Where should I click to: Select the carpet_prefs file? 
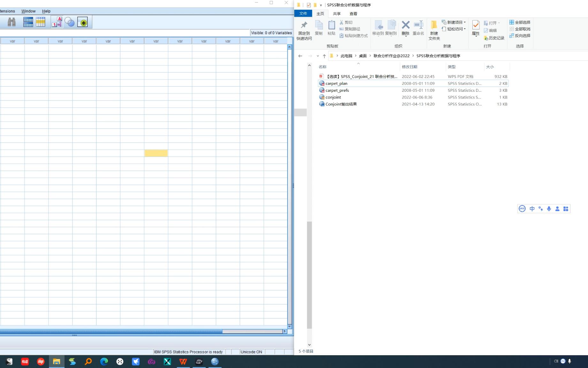click(x=413, y=90)
